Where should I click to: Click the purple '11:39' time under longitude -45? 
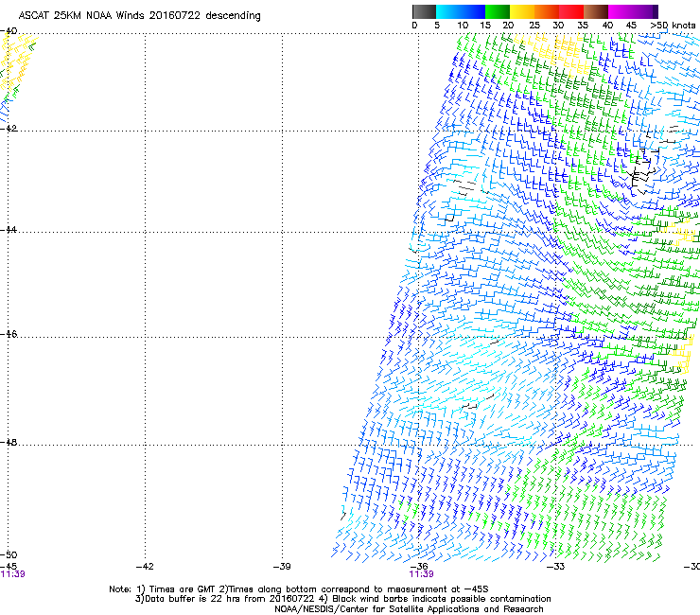click(12, 574)
